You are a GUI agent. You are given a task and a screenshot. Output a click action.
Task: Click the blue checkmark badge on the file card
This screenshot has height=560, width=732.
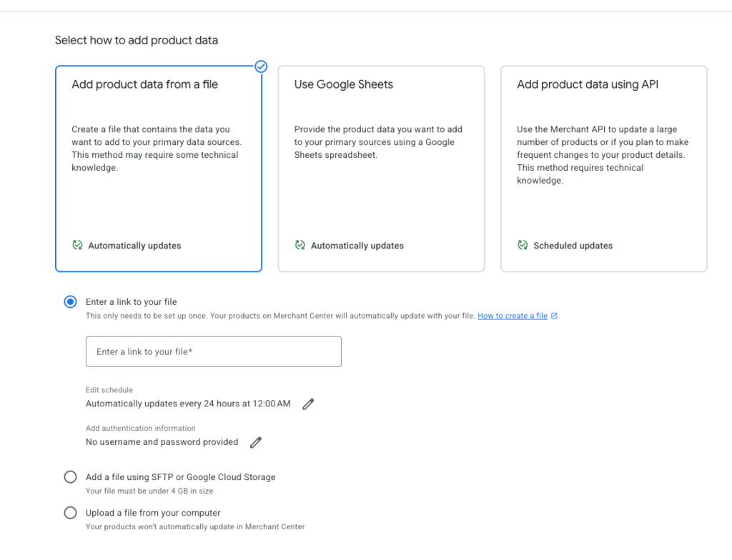click(261, 66)
